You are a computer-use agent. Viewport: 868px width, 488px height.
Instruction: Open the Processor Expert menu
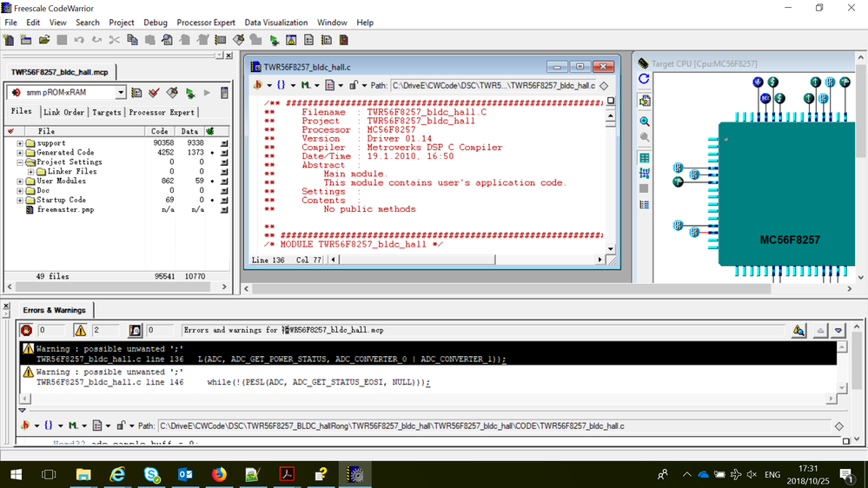pyautogui.click(x=206, y=23)
